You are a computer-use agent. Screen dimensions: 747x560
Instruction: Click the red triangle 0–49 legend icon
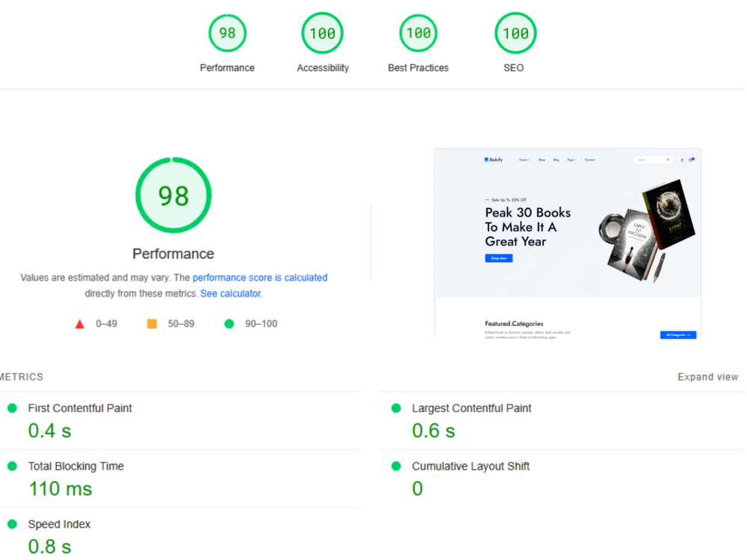(x=80, y=324)
